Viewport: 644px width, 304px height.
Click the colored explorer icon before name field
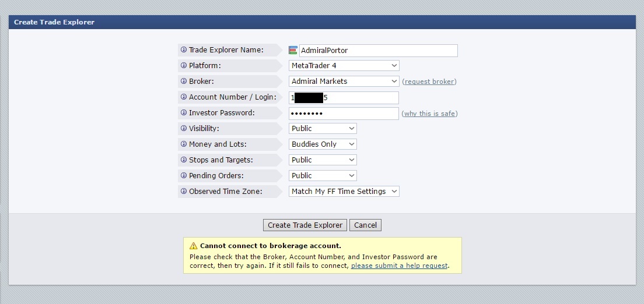[293, 51]
